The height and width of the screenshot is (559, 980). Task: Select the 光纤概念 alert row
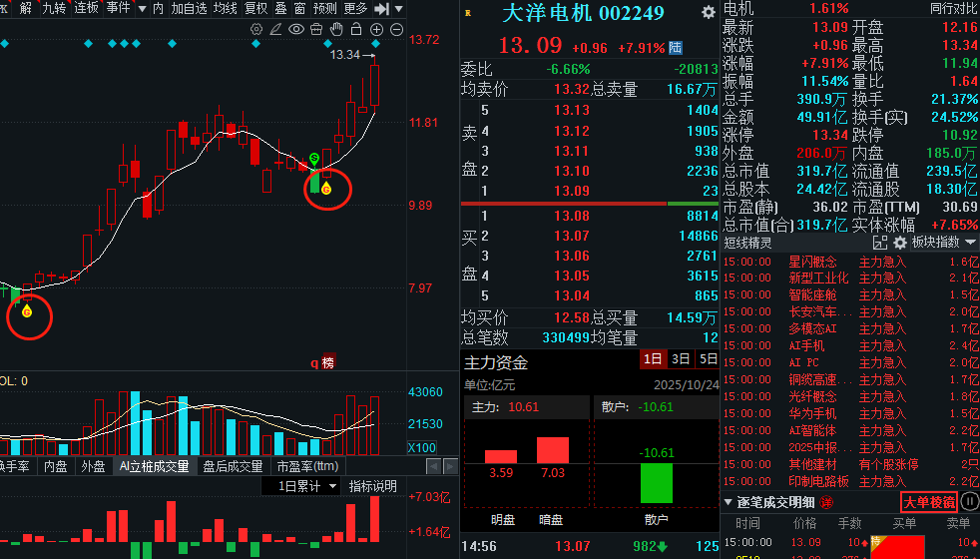tap(850, 396)
